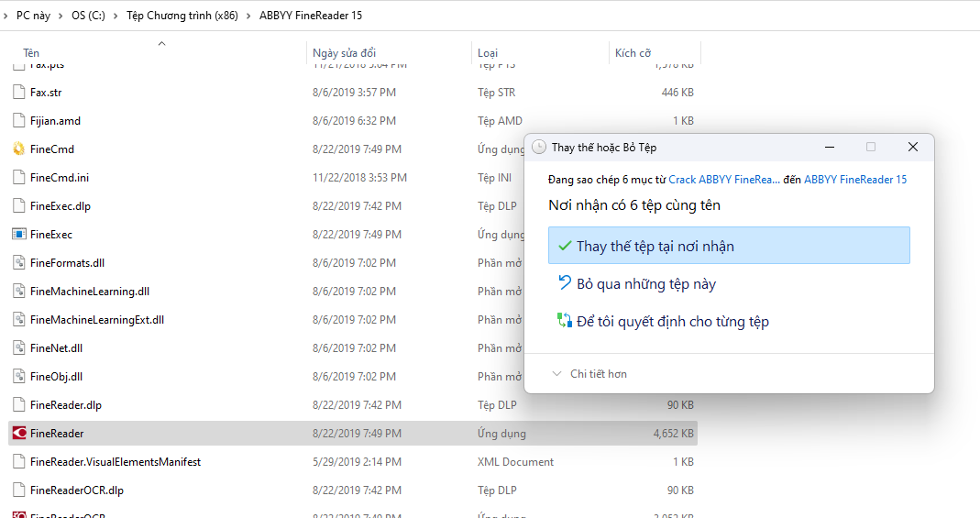This screenshot has height=518, width=980.
Task: Select the FineReader.VisualElementsManifest file row
Action: tap(353, 462)
